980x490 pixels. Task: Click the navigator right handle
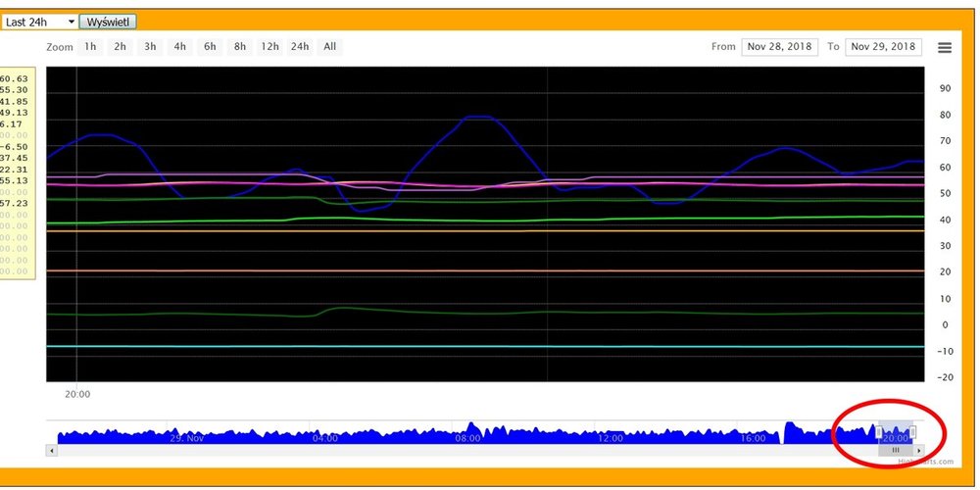[912, 432]
